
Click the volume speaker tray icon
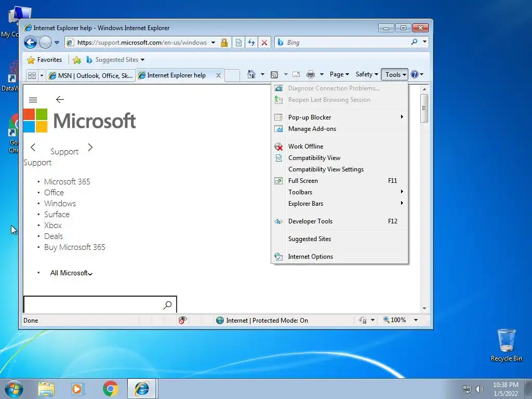coord(480,389)
